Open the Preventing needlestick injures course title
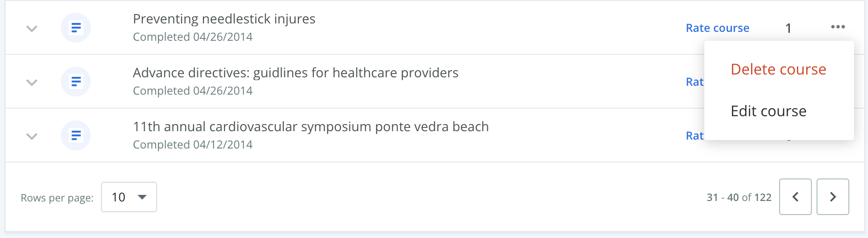 point(224,19)
